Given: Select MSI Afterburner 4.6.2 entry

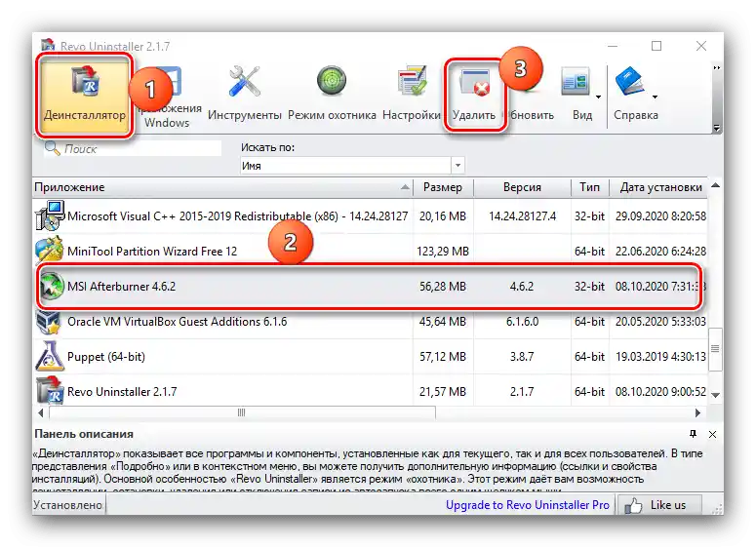Looking at the screenshot, I should pyautogui.click(x=371, y=287).
